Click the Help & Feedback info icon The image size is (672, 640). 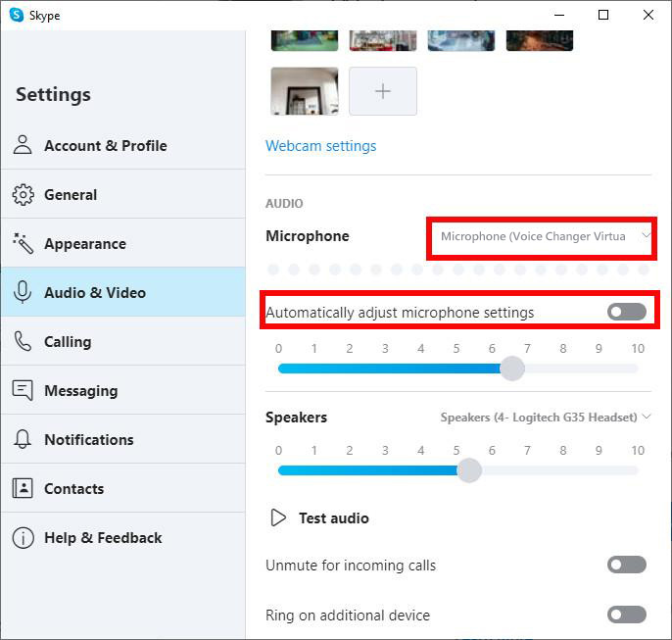pos(23,537)
